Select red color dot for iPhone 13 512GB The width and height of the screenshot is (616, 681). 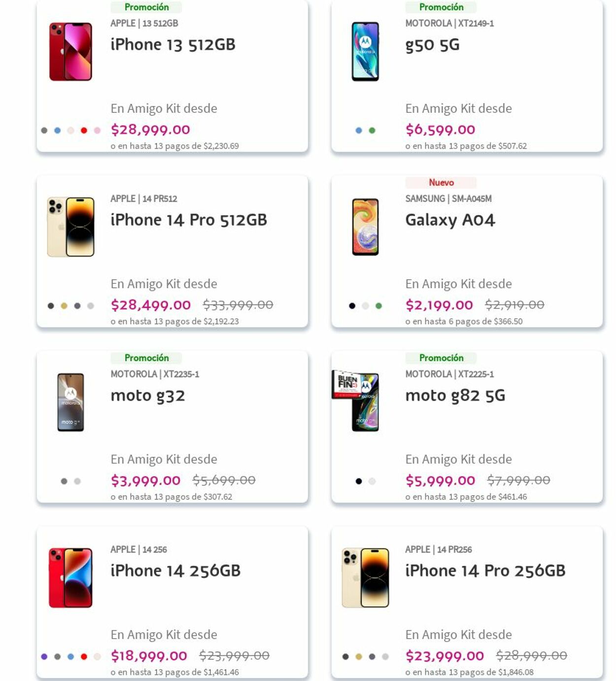click(x=84, y=131)
